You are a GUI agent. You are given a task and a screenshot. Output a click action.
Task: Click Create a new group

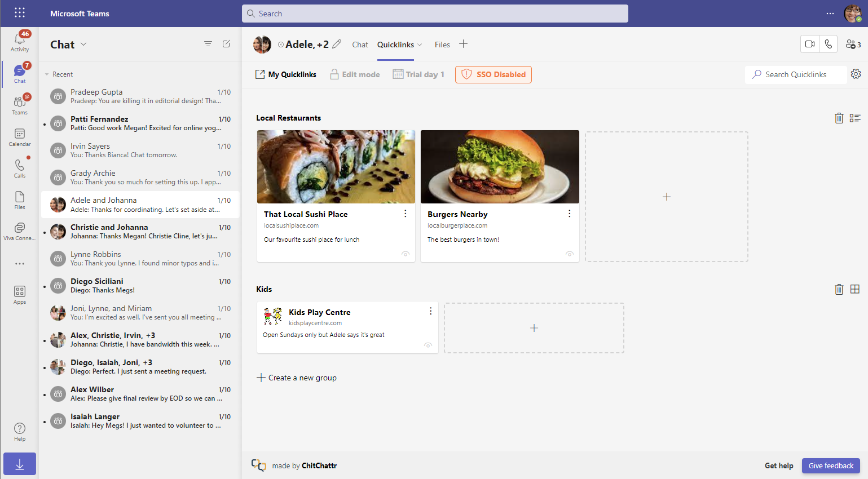(x=297, y=378)
